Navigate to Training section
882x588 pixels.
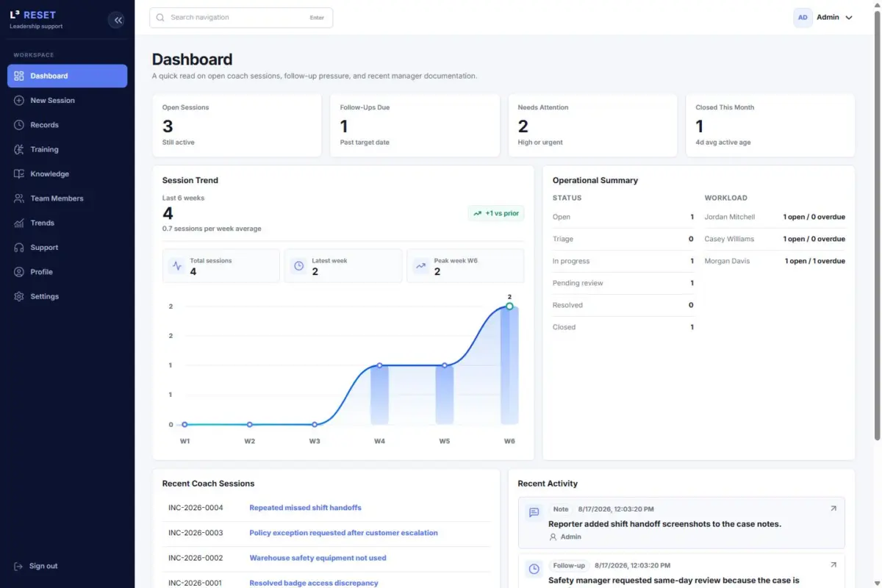coord(68,149)
